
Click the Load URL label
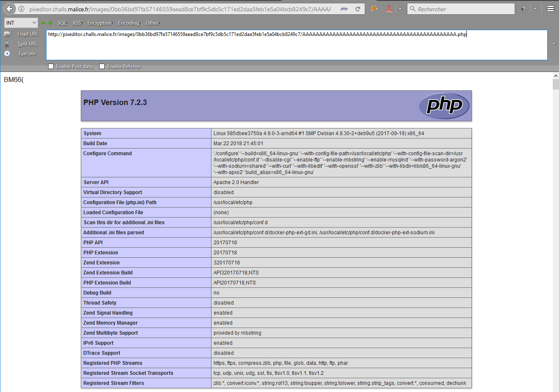(x=28, y=34)
